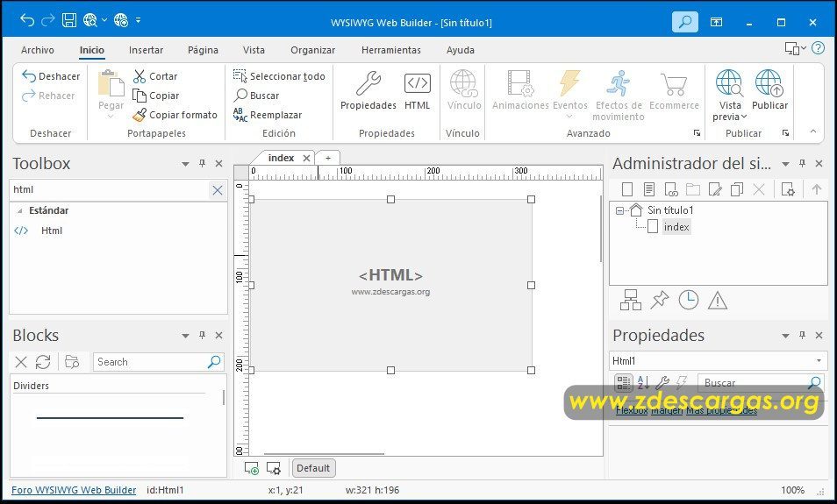Toggle pin on Blocks panel
The image size is (837, 504).
coord(203,336)
